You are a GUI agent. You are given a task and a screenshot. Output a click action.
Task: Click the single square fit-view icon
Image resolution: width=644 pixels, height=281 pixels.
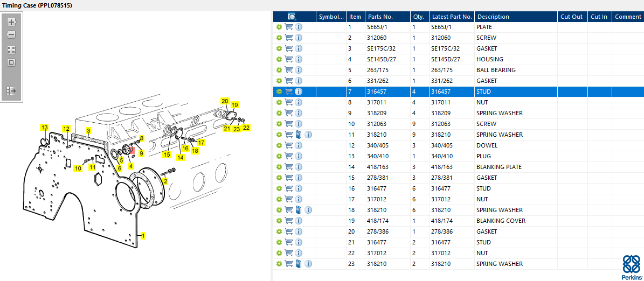point(11,62)
